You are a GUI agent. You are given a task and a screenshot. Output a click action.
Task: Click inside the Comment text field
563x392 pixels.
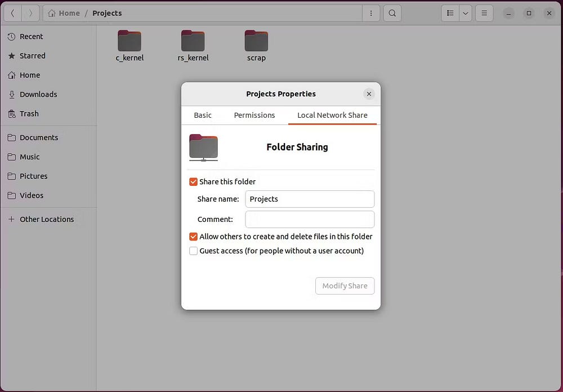click(310, 219)
